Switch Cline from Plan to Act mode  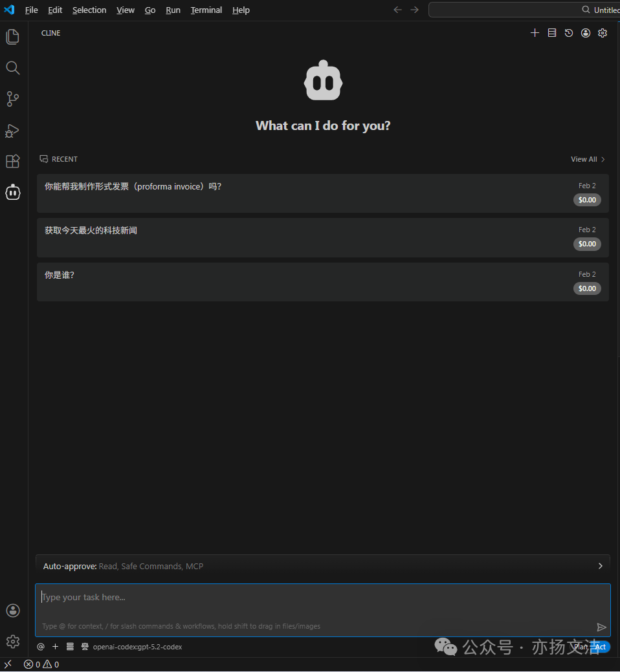(x=600, y=647)
